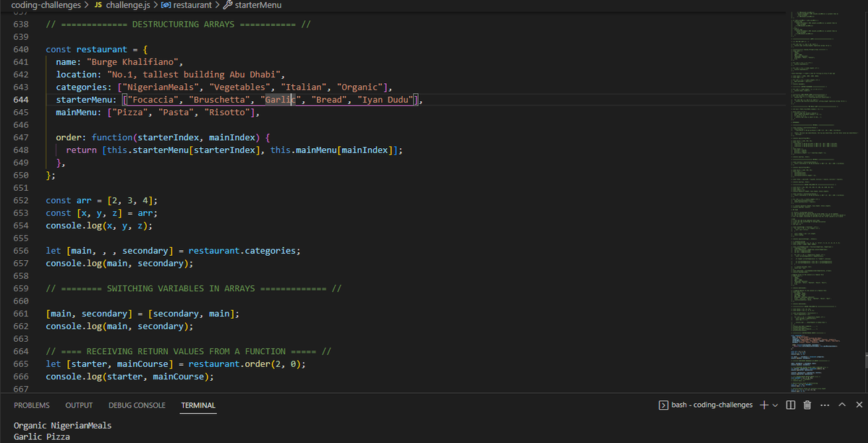868x443 pixels.
Task: Click line number 647 in gutter
Action: (21, 137)
